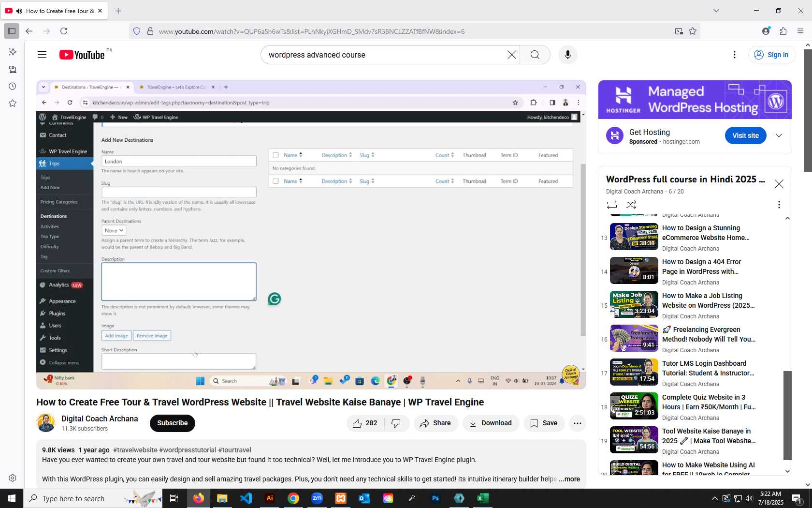
Task: Click the playlist scroll down arrow
Action: 787,471
